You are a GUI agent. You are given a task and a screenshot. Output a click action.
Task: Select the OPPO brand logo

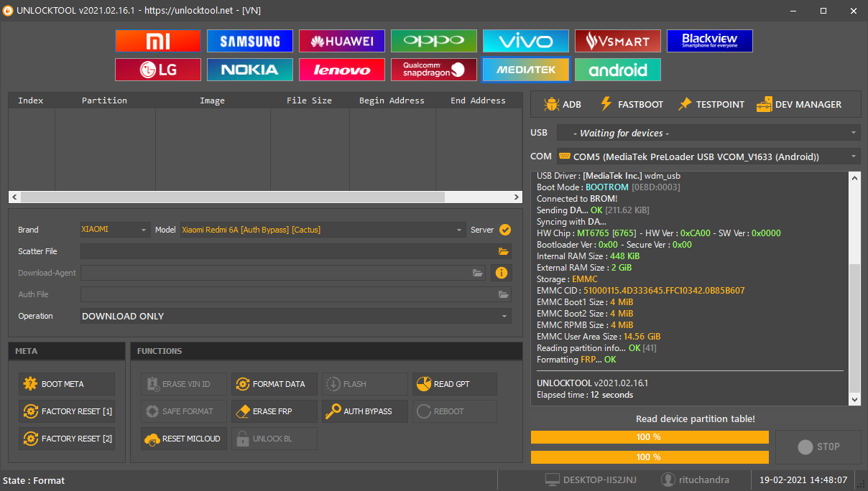434,41
